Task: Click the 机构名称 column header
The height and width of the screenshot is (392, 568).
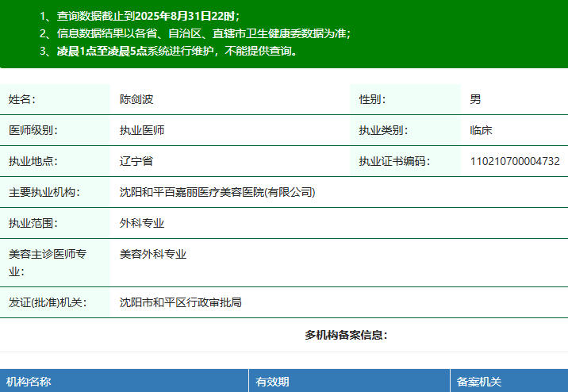Action: (x=29, y=382)
